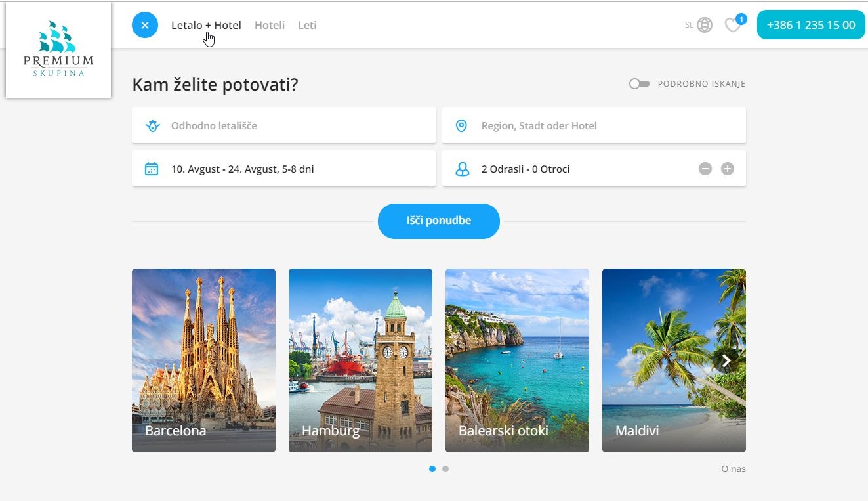Click the destination map pin icon
868x501 pixels.
click(x=461, y=125)
